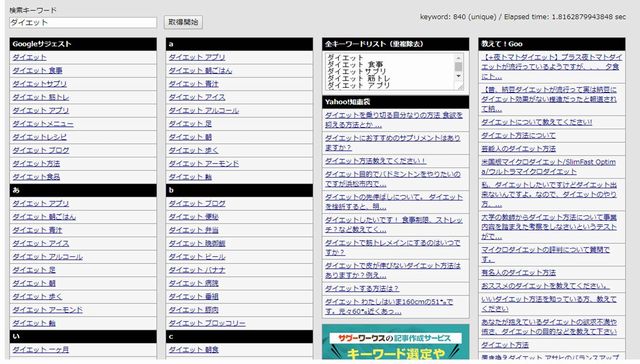Open the ダイエット 弁当 link
This screenshot has height=364, width=640.
tap(193, 230)
